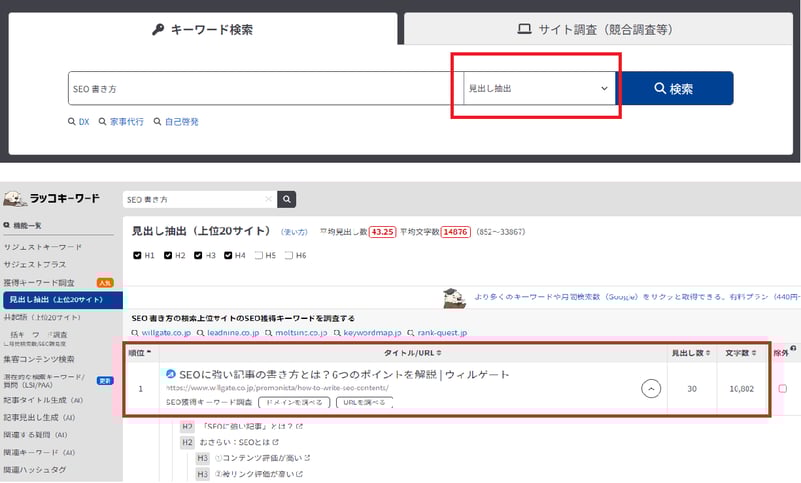The height and width of the screenshot is (483, 801).
Task: Switch to the キーワード検索 tab
Action: (x=203, y=29)
